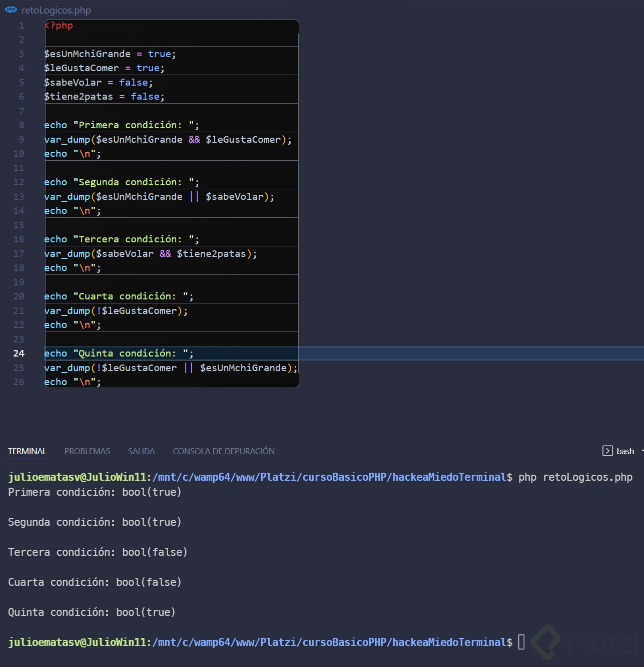
Task: Click the $sabeVolar = false line
Action: 99,83
